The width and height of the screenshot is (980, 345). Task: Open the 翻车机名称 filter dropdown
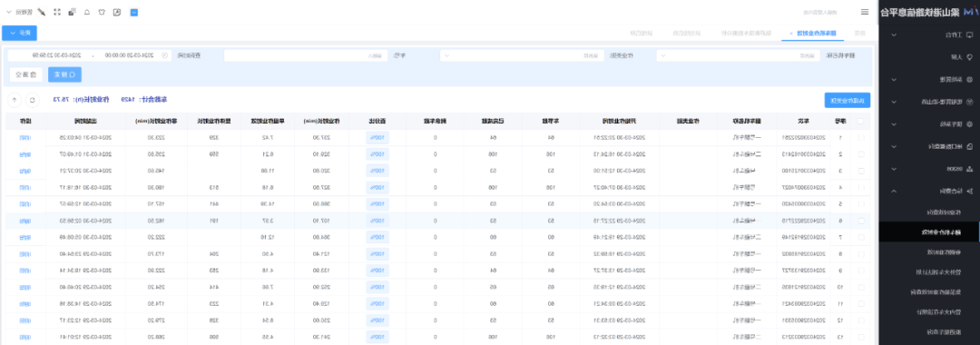pyautogui.click(x=738, y=55)
